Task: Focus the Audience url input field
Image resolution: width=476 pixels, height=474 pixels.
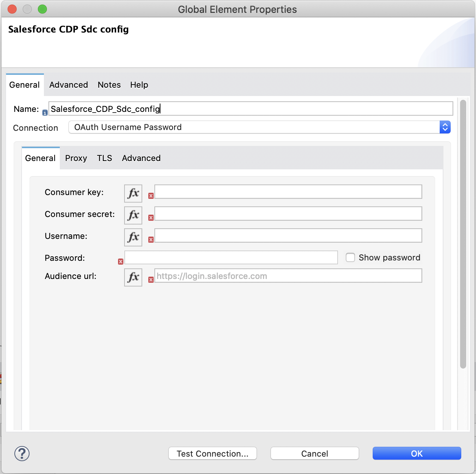Action: 288,276
